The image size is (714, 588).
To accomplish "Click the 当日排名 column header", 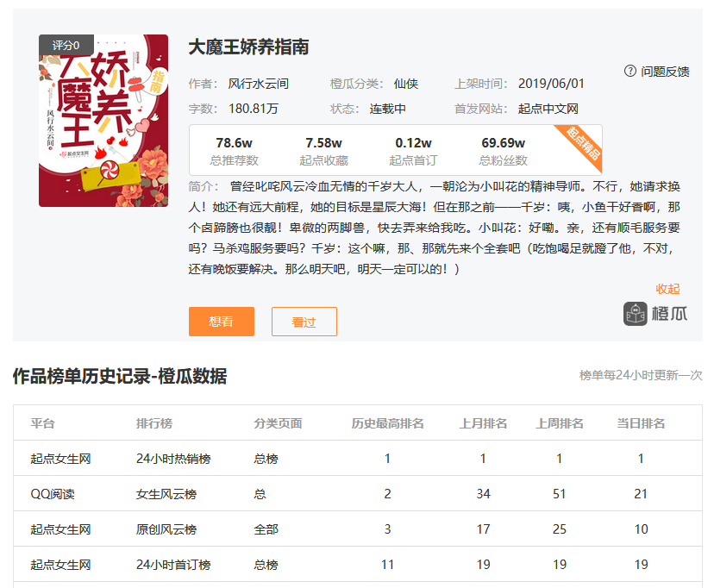I will coord(641,423).
